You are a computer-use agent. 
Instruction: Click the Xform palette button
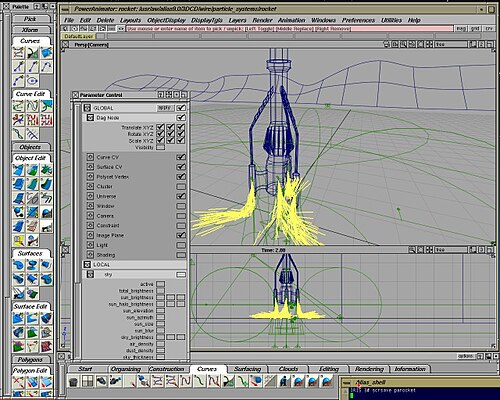pos(30,30)
